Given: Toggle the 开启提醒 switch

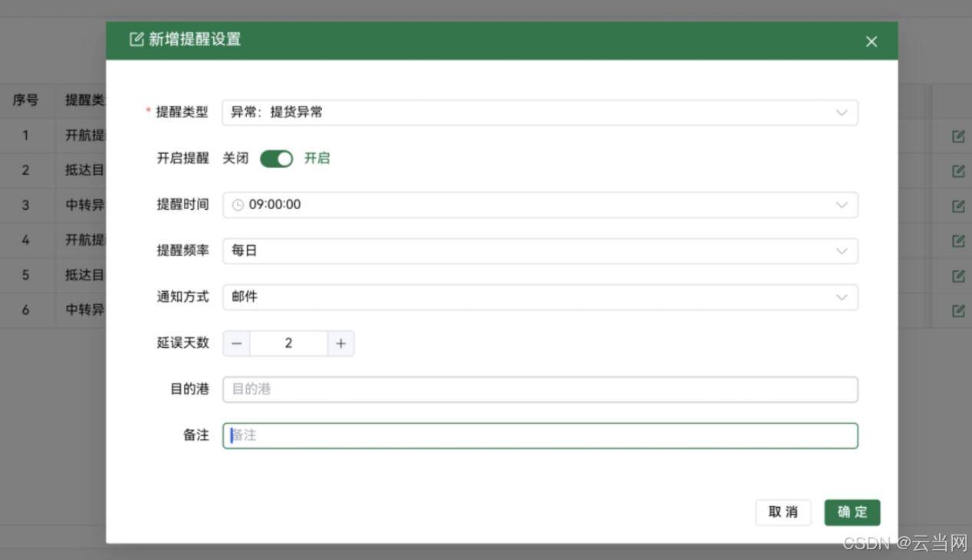Looking at the screenshot, I should pyautogui.click(x=276, y=159).
